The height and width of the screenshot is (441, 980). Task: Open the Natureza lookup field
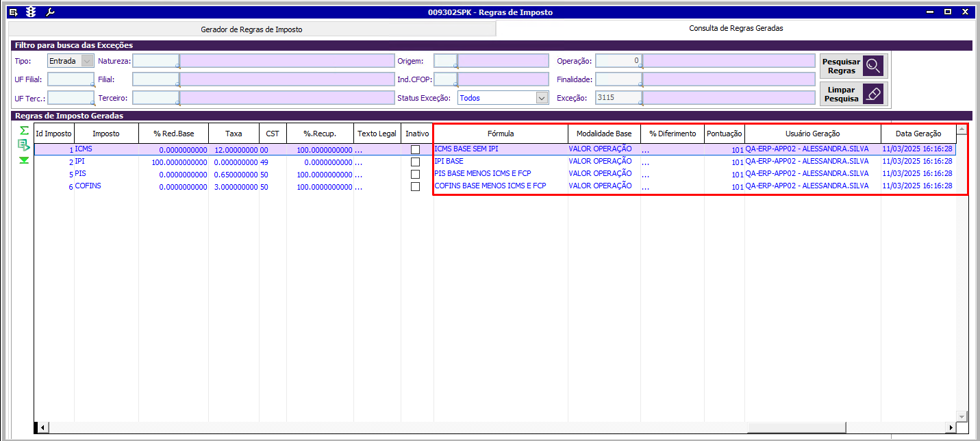click(x=156, y=61)
